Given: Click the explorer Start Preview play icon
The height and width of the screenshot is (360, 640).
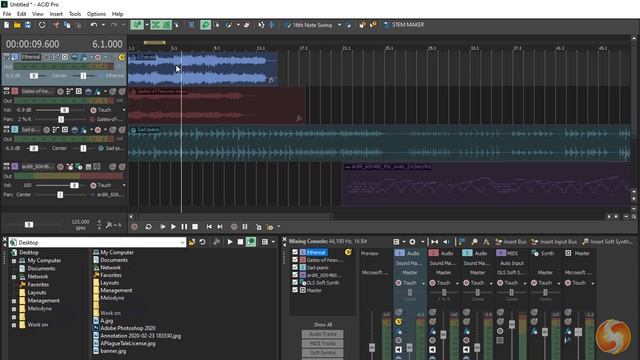Looking at the screenshot, I should (230, 242).
